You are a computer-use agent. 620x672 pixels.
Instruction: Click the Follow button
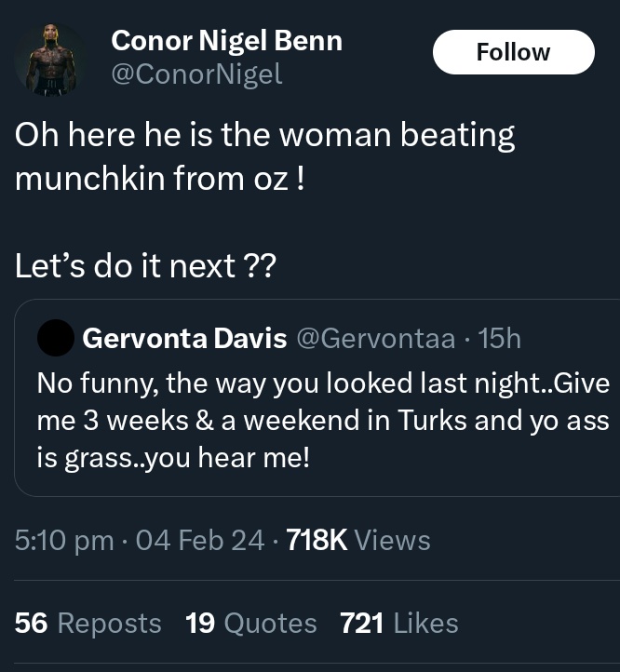point(513,52)
